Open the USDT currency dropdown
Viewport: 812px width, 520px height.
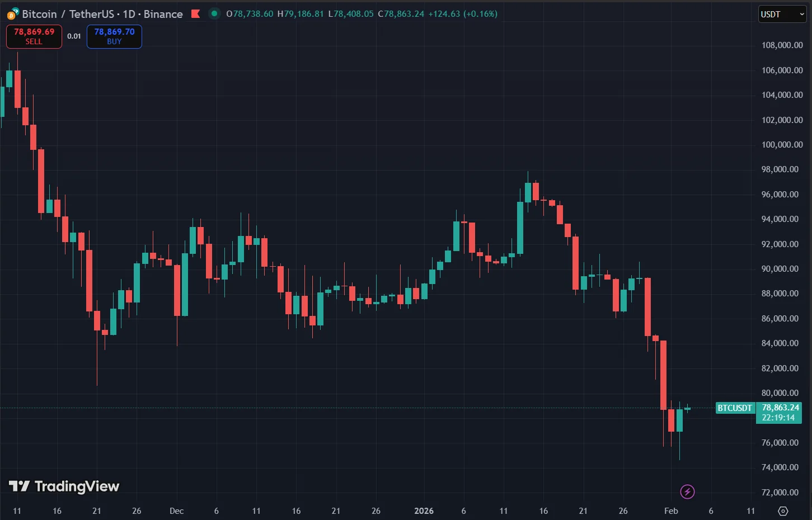(x=782, y=14)
